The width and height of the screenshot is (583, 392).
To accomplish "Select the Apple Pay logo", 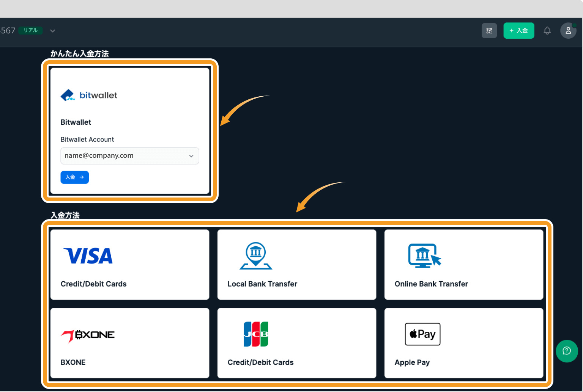I will 423,334.
